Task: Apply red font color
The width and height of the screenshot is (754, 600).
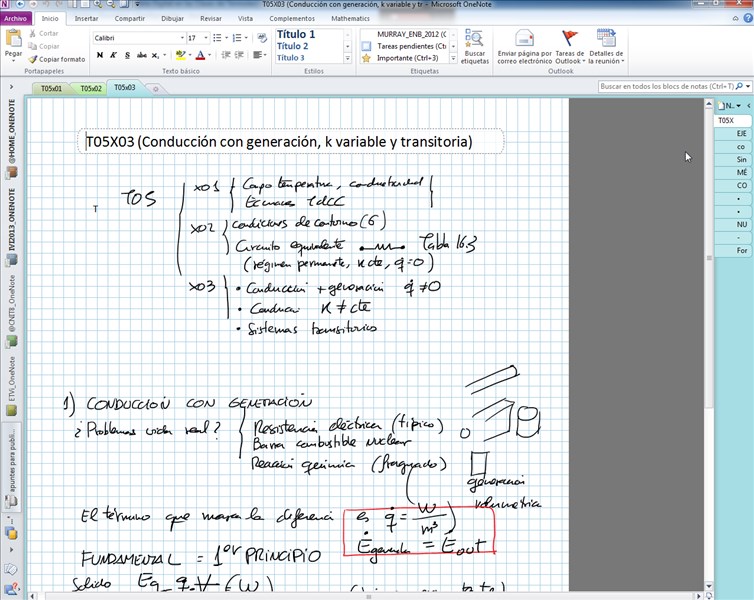Action: pyautogui.click(x=201, y=55)
